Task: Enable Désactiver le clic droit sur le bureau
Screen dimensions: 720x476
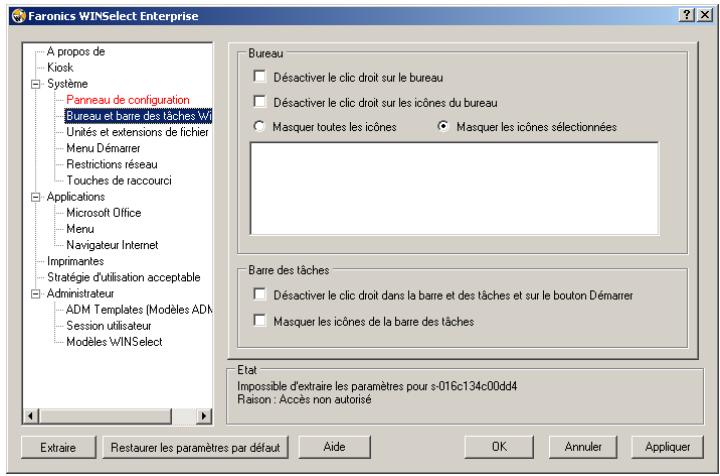Action: point(259,76)
